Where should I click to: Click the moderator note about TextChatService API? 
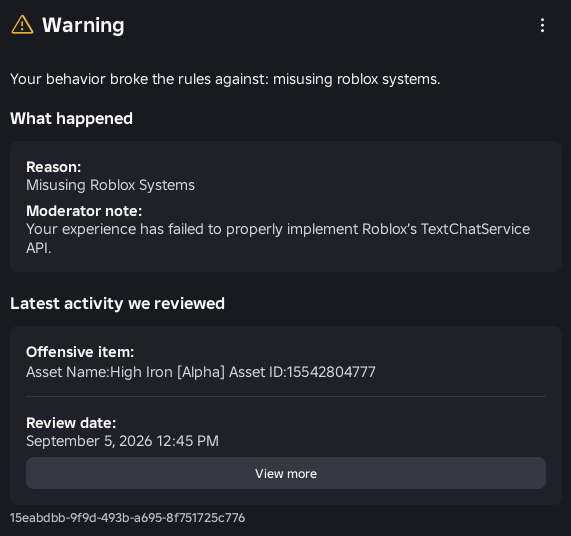tap(278, 238)
